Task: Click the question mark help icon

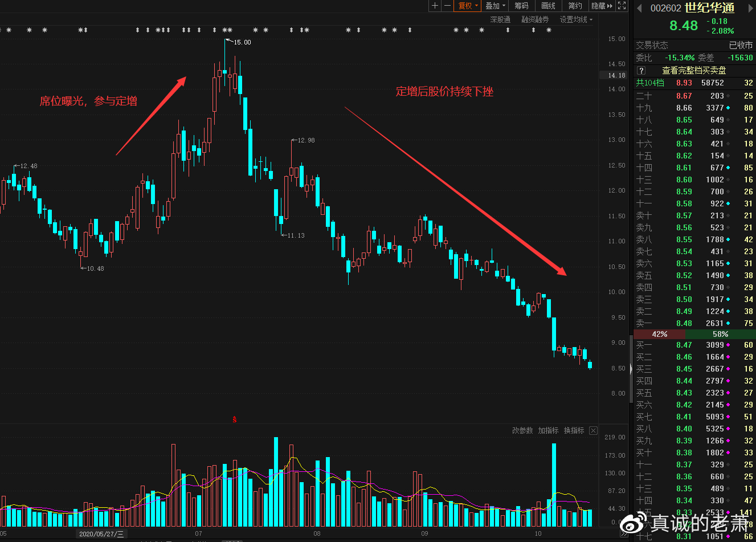Action: click(x=641, y=71)
